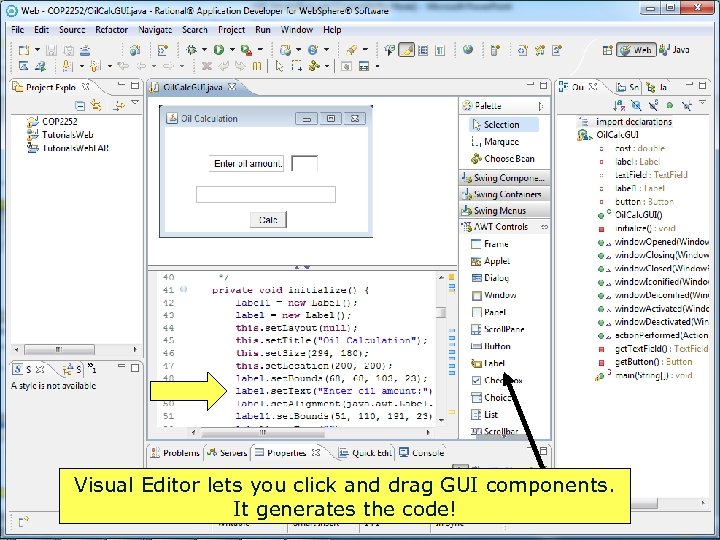Pick the ScrollPane AWT control

pyautogui.click(x=497, y=329)
